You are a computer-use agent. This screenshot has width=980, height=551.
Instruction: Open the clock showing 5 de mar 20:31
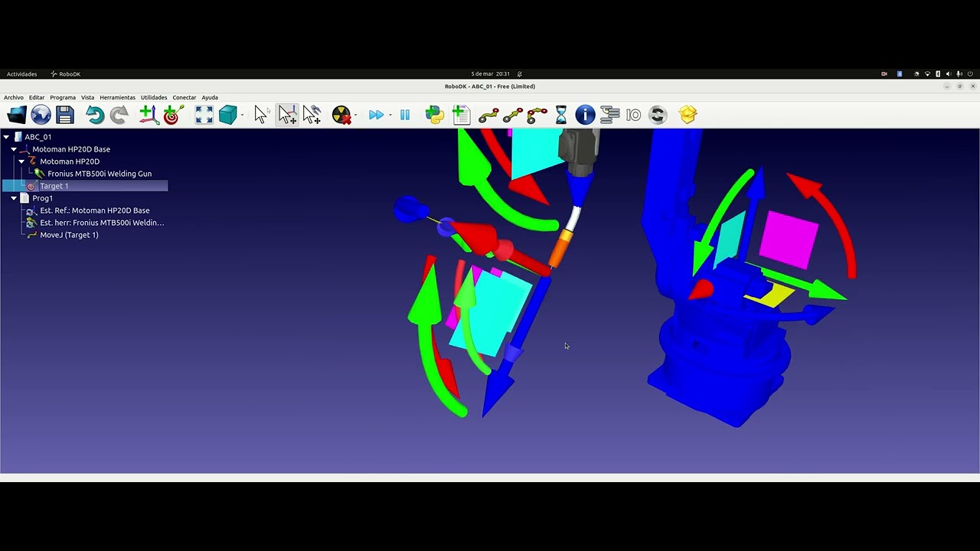click(490, 74)
